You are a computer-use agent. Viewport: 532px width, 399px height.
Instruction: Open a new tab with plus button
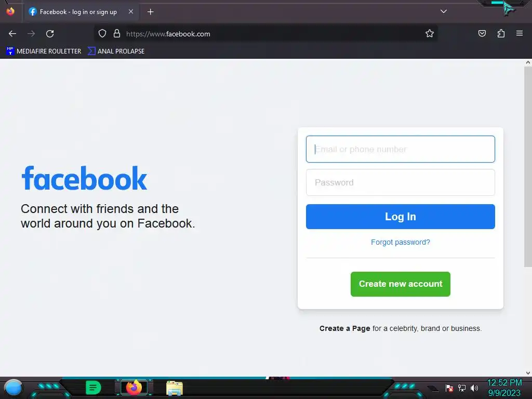(150, 12)
